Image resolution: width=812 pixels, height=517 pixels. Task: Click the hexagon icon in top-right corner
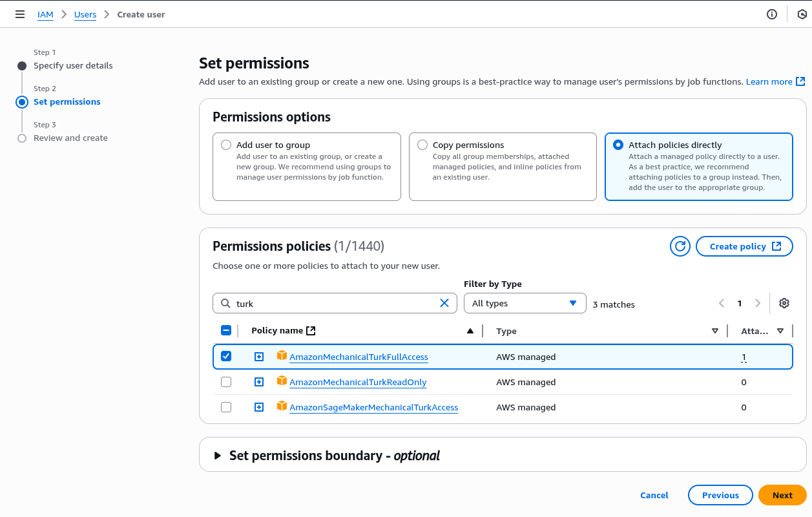(x=802, y=14)
